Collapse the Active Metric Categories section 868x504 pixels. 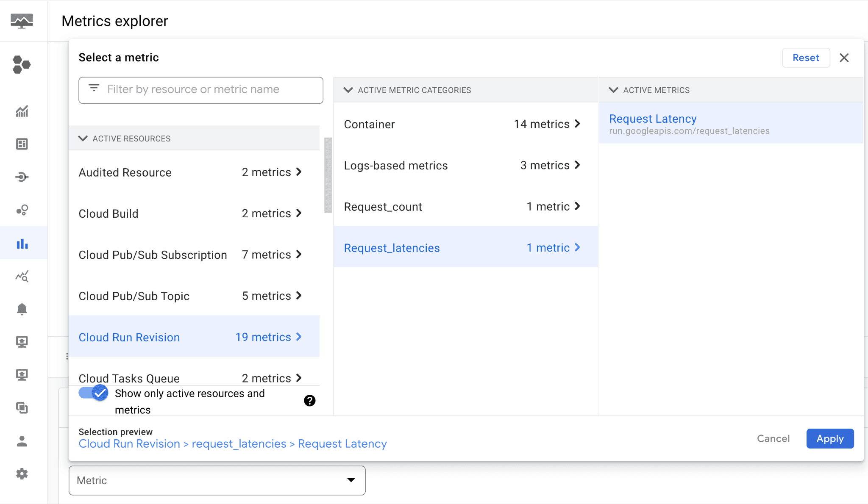(x=348, y=90)
